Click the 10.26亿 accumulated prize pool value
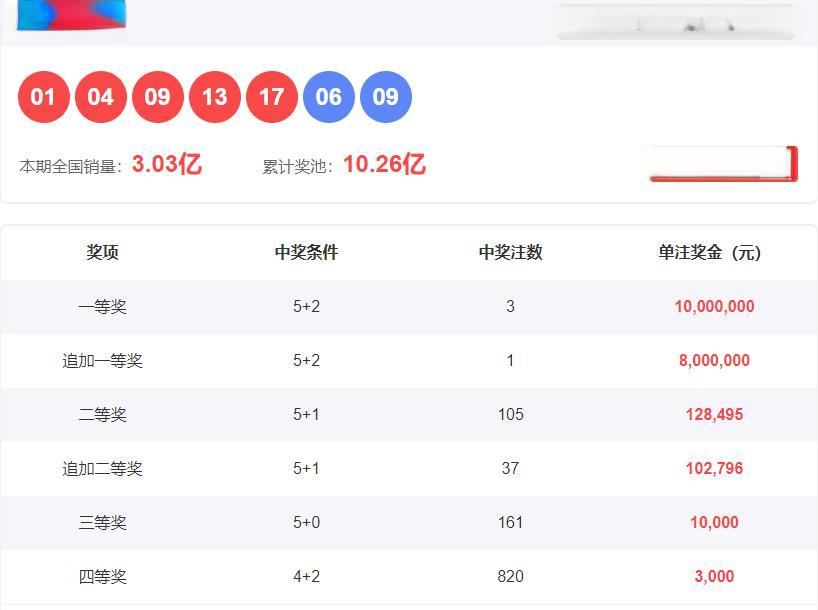 click(384, 165)
